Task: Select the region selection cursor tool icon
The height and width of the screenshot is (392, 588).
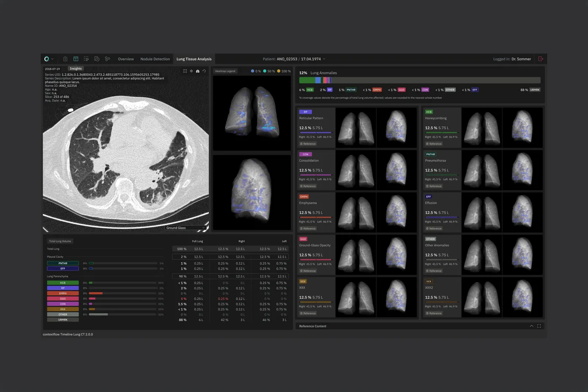Action: click(86, 59)
